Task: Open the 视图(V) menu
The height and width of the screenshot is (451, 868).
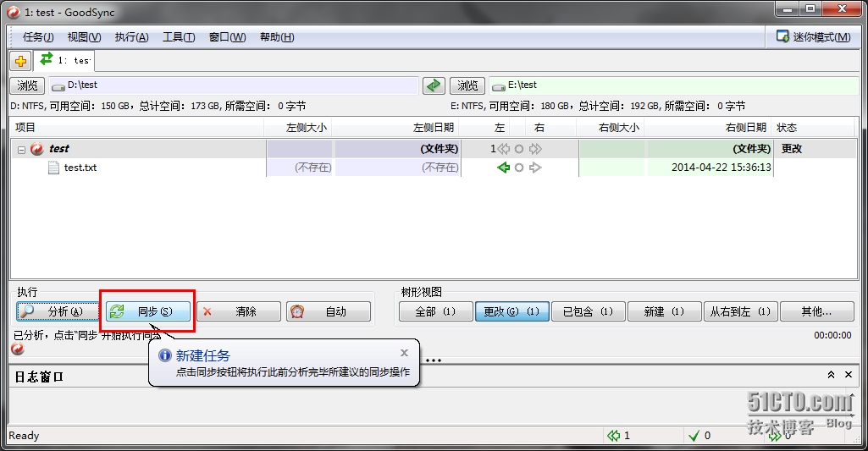Action: pos(84,37)
